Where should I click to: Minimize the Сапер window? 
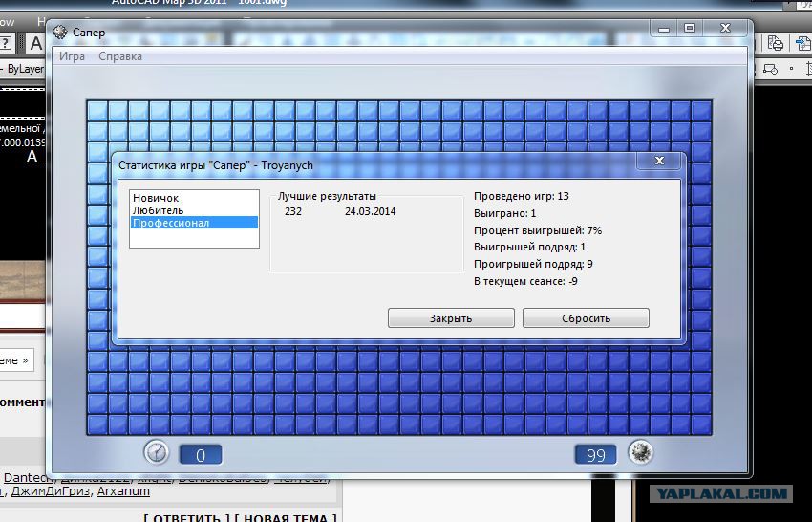(664, 29)
